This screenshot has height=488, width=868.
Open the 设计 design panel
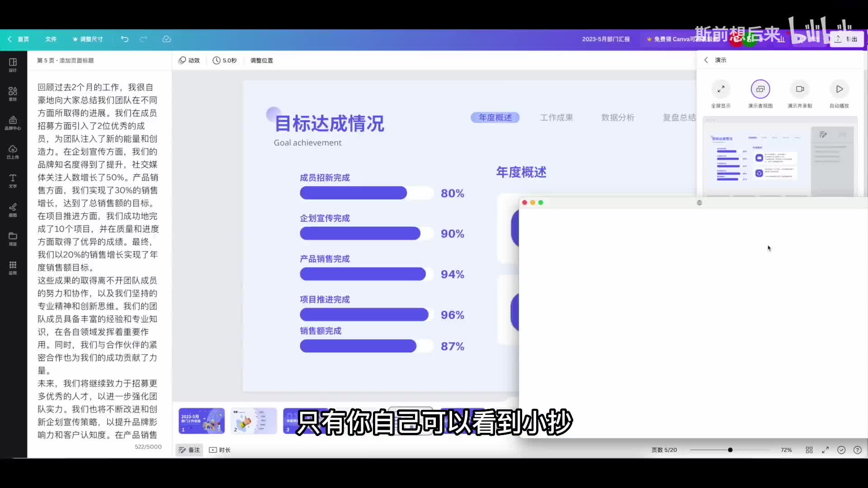(13, 65)
